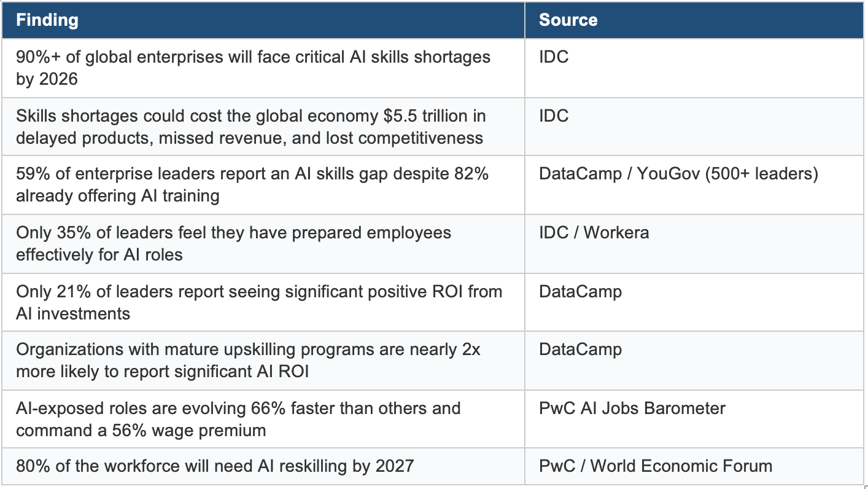Click the Source column header
868x489 pixels.
tap(568, 20)
